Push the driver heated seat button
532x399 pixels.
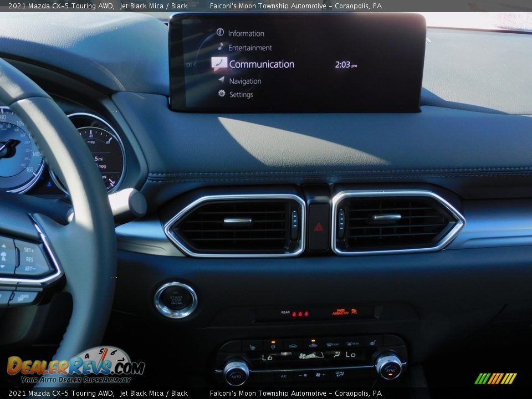(253, 346)
